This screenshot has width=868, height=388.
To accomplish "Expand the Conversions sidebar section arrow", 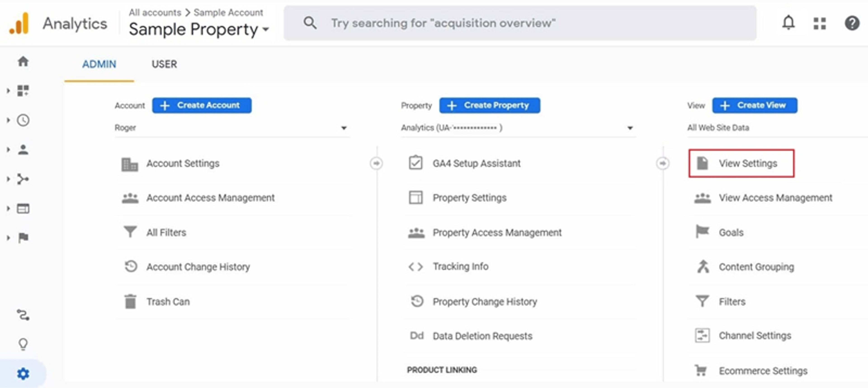I will pyautogui.click(x=8, y=238).
